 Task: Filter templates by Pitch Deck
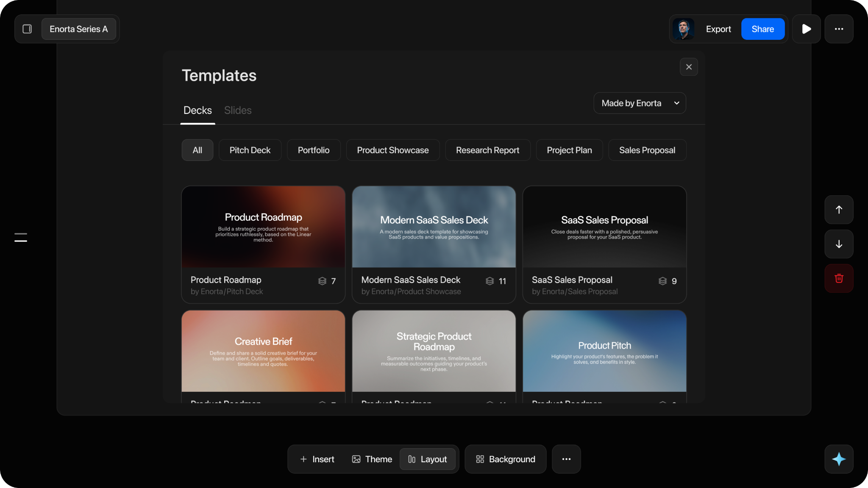[250, 150]
